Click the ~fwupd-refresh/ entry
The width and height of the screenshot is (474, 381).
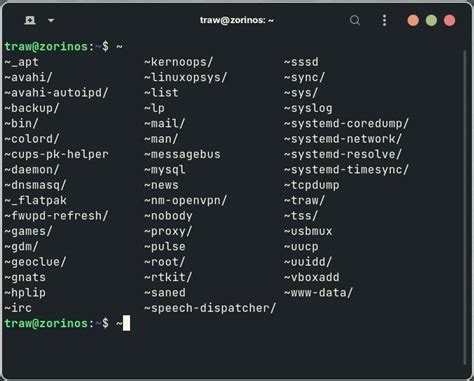tap(56, 216)
